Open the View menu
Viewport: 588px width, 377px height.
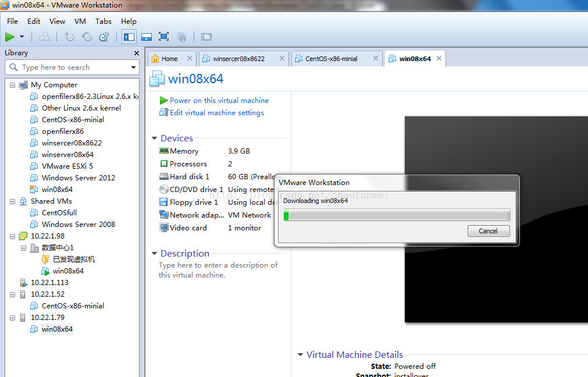pyautogui.click(x=58, y=22)
